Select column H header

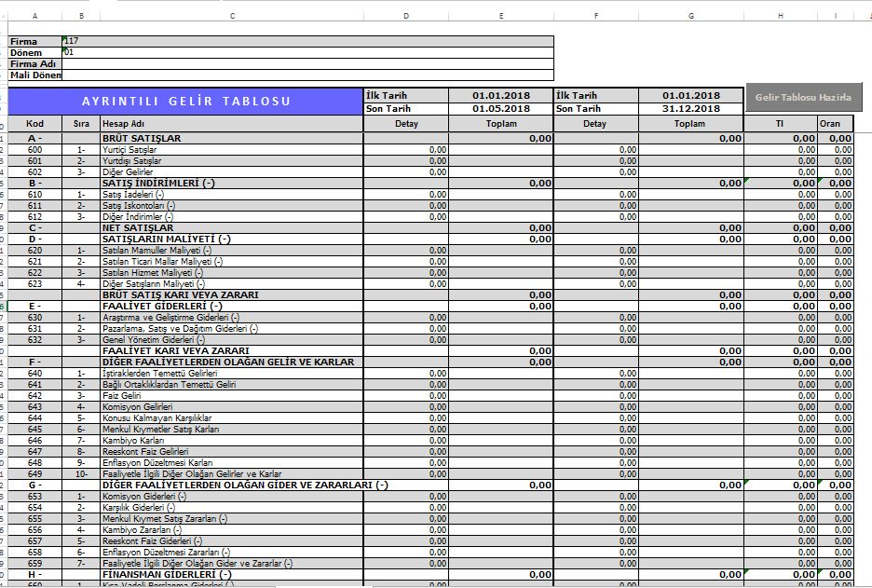780,16
